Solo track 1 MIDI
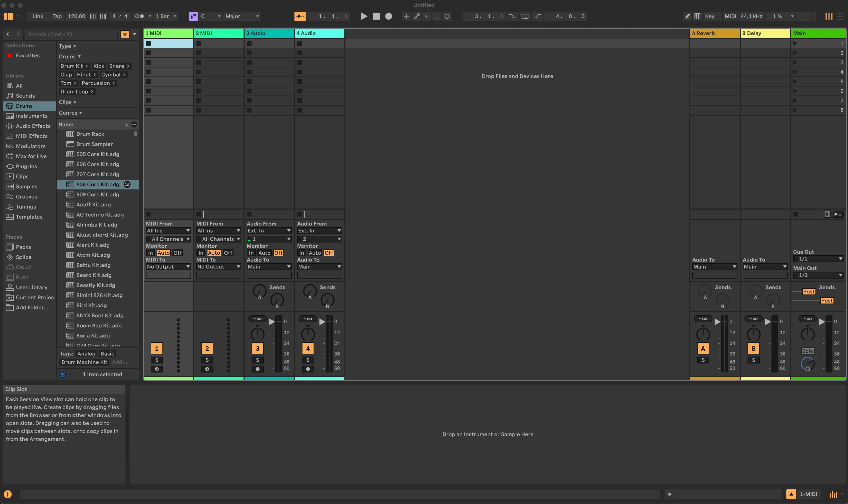The image size is (848, 504). [x=157, y=360]
